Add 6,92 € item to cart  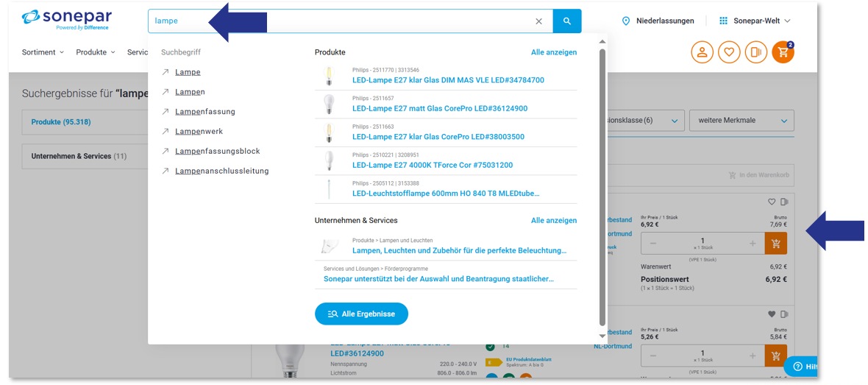(x=775, y=243)
